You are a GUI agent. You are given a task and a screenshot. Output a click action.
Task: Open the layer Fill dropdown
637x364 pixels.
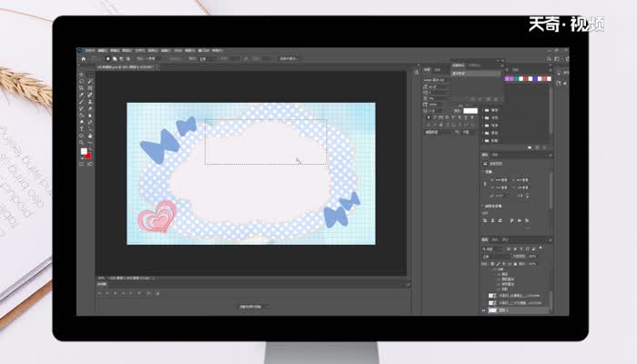coord(532,264)
